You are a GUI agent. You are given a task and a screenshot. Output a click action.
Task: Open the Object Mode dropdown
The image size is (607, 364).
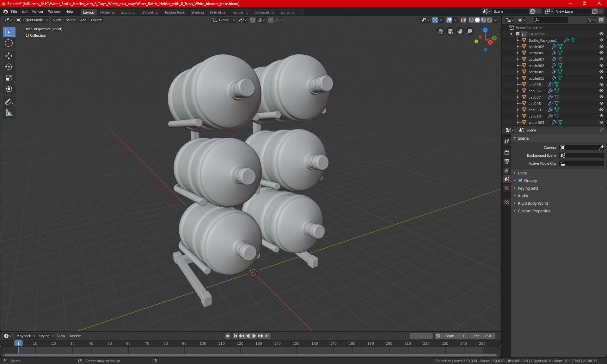[32, 20]
